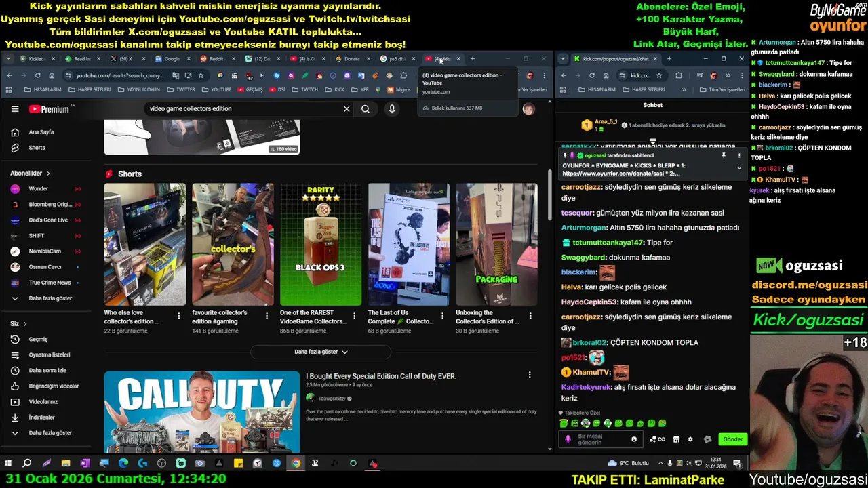
Task: Open 'I Bought Every Special Edition Call of Duty' title
Action: pyautogui.click(x=381, y=376)
